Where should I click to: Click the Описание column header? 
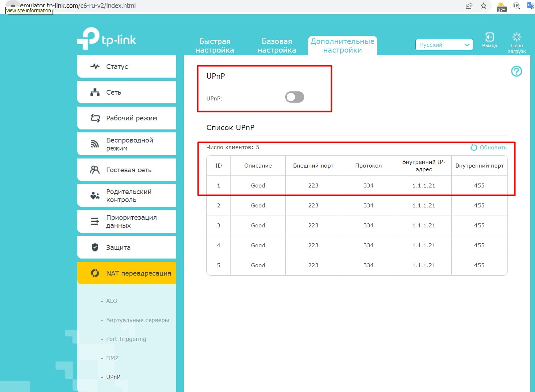(x=258, y=166)
